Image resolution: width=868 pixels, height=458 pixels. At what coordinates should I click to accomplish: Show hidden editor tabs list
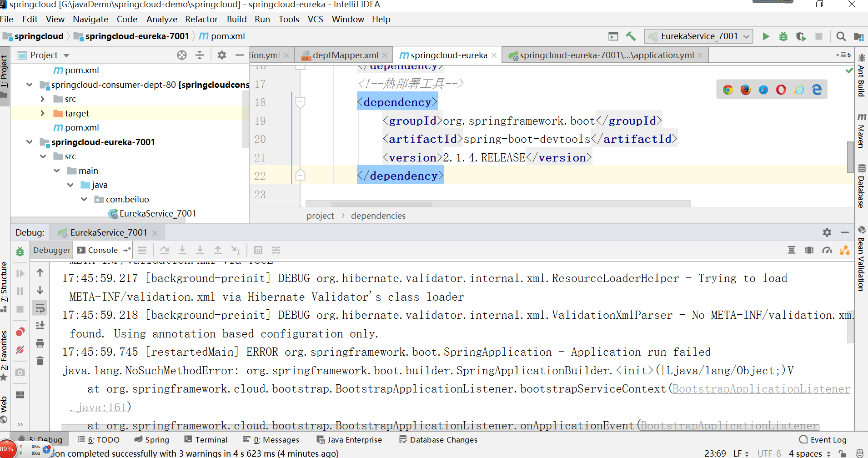(x=843, y=55)
